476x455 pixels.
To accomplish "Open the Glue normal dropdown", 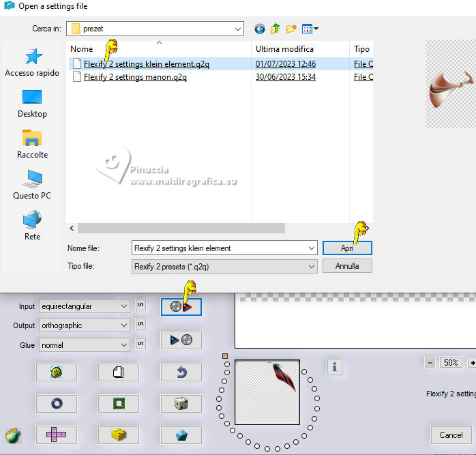I will [x=85, y=345].
